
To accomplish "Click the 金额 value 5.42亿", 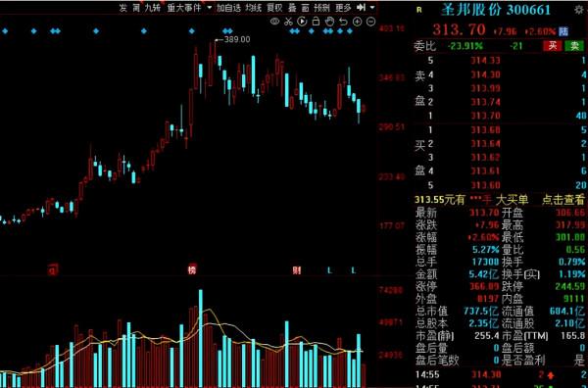I will 484,274.
